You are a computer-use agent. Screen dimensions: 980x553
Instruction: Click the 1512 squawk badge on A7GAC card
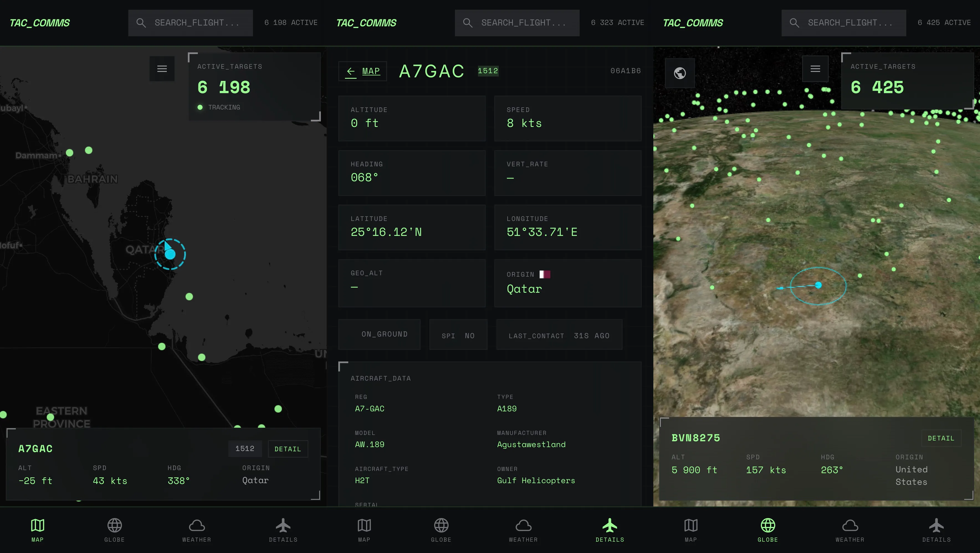(x=245, y=449)
